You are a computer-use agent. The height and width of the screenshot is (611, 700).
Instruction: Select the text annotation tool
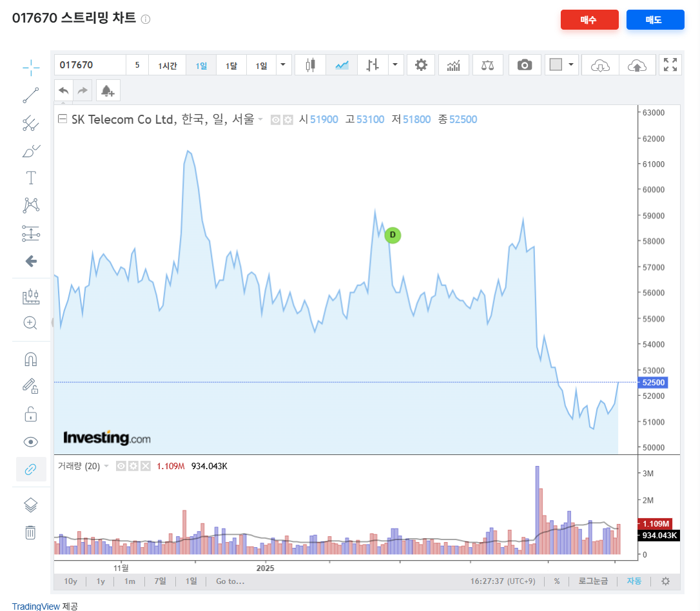[x=30, y=177]
